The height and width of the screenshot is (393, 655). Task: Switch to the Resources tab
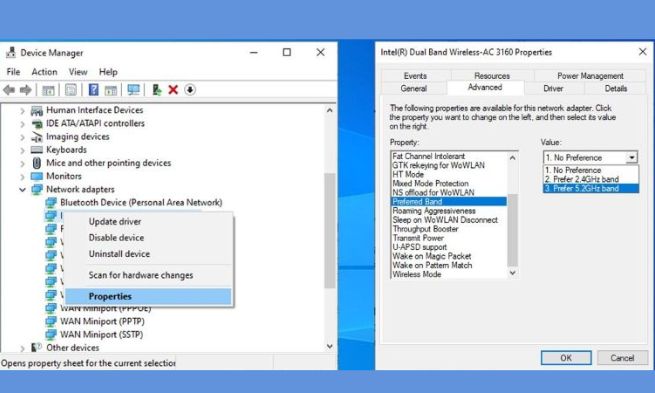492,76
